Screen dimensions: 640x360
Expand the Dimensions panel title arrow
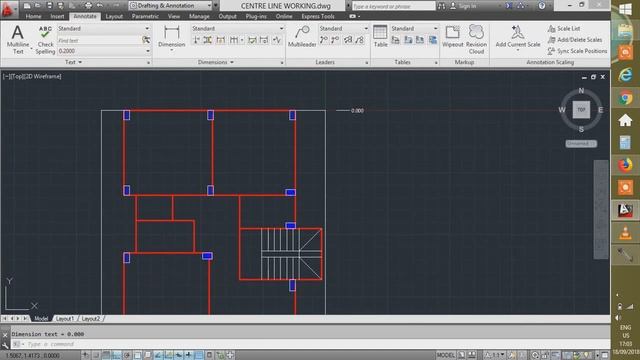[x=232, y=62]
